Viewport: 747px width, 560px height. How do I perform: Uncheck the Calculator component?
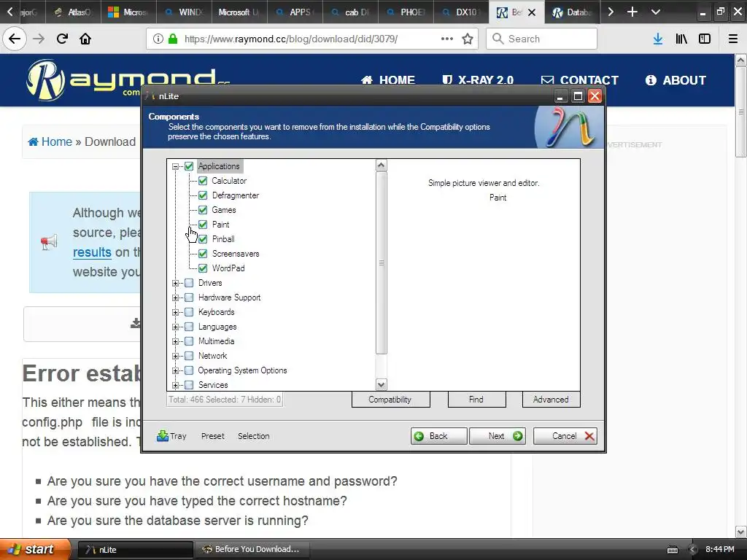[203, 181]
